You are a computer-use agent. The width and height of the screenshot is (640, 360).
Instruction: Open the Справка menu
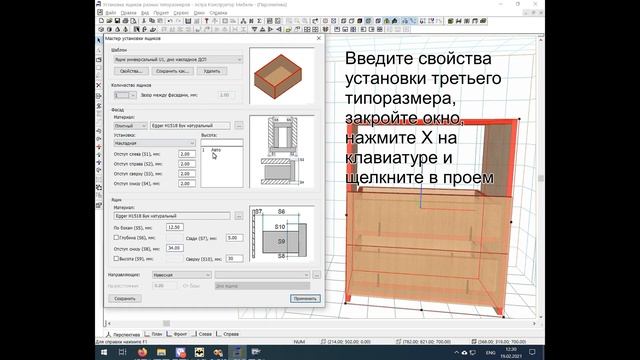(218, 13)
